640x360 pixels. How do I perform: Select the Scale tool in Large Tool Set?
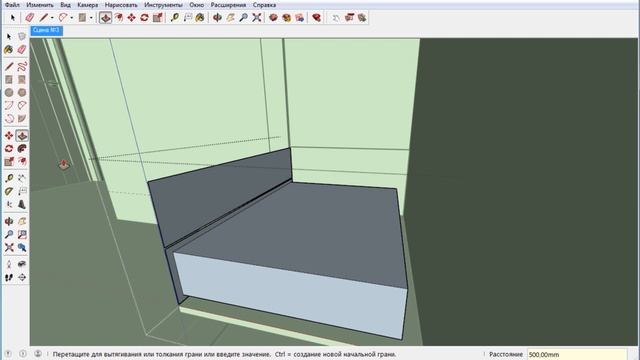[9, 162]
